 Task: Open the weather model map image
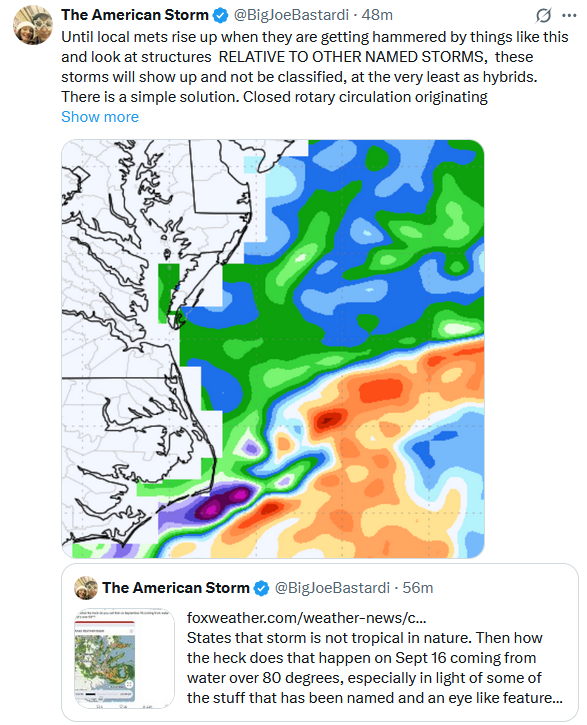pos(273,349)
